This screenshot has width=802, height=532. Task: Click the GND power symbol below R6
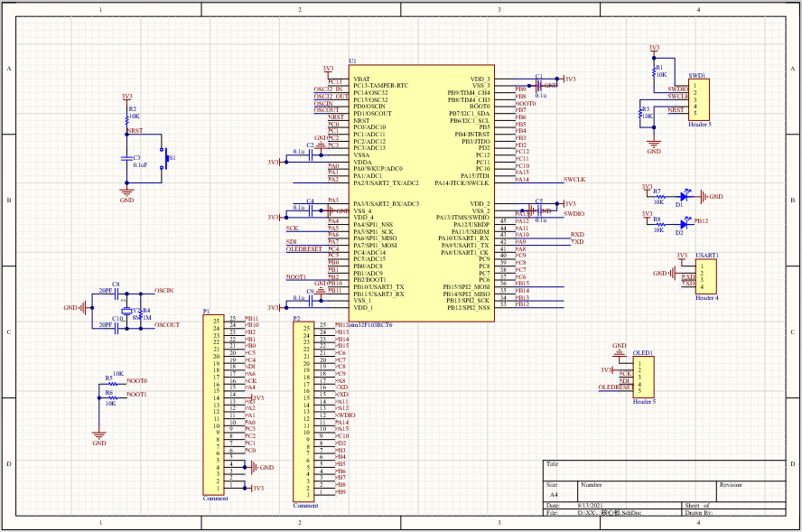[99, 434]
